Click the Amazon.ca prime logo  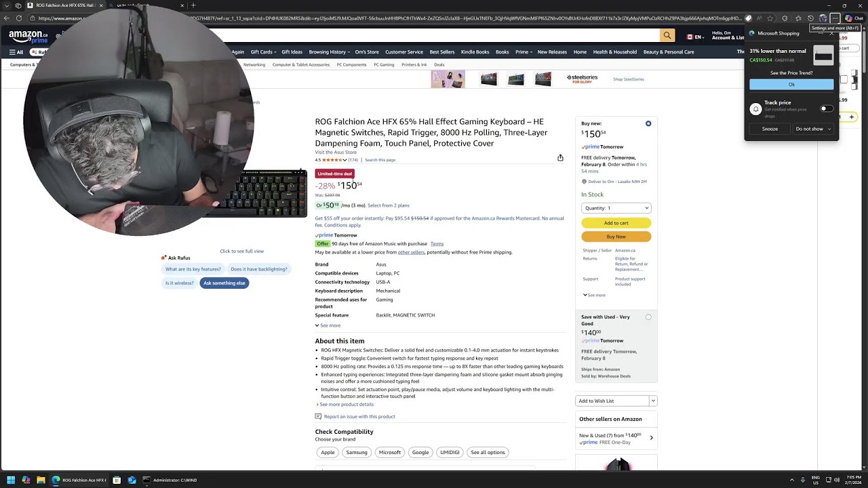pos(28,35)
